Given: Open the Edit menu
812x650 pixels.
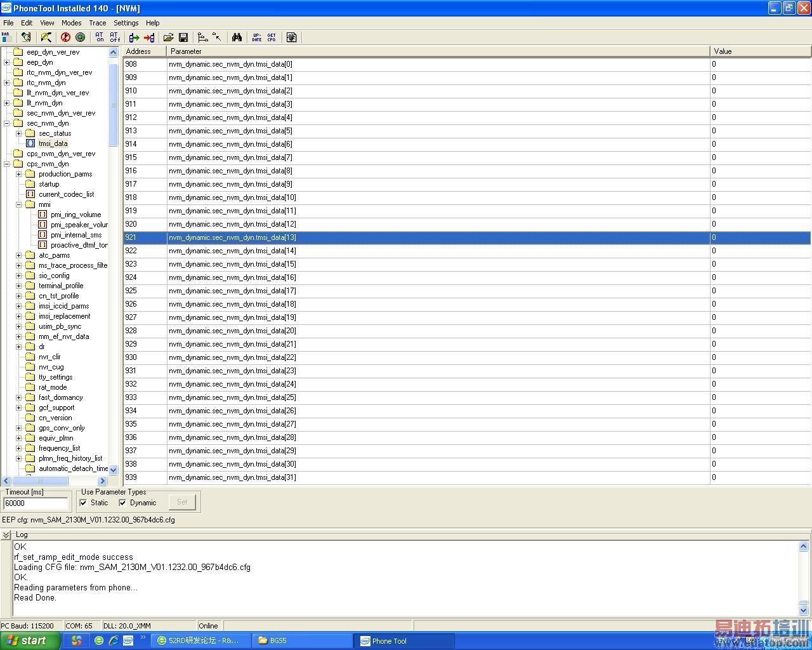Looking at the screenshot, I should 27,23.
